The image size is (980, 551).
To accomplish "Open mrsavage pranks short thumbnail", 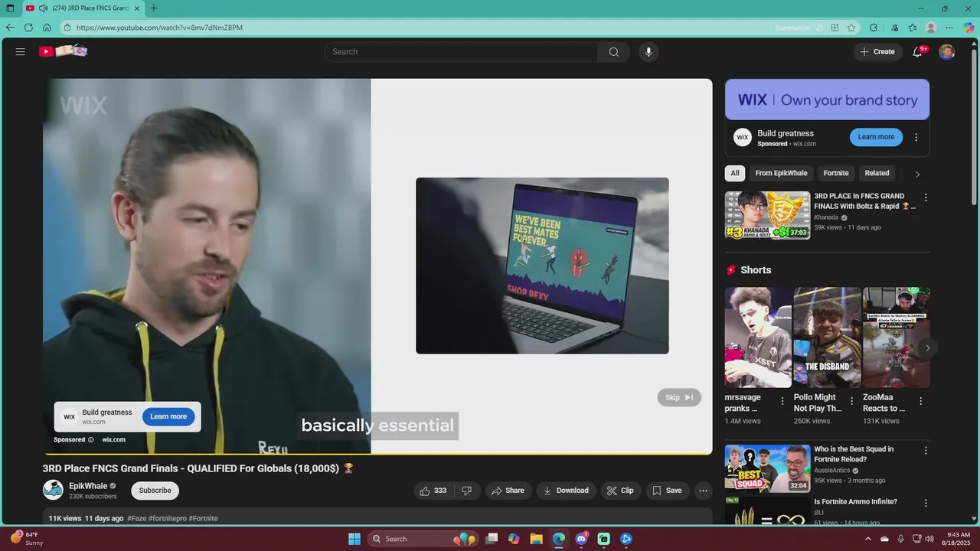I will coord(758,337).
